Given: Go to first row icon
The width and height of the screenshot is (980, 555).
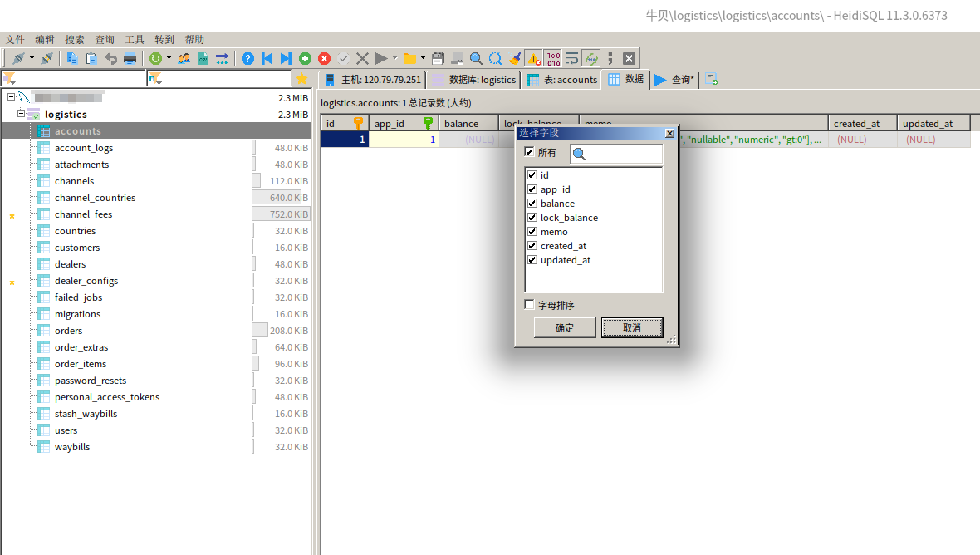Looking at the screenshot, I should tap(267, 59).
